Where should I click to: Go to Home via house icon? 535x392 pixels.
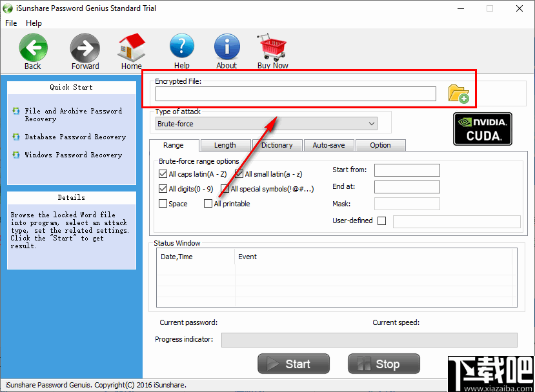[132, 47]
